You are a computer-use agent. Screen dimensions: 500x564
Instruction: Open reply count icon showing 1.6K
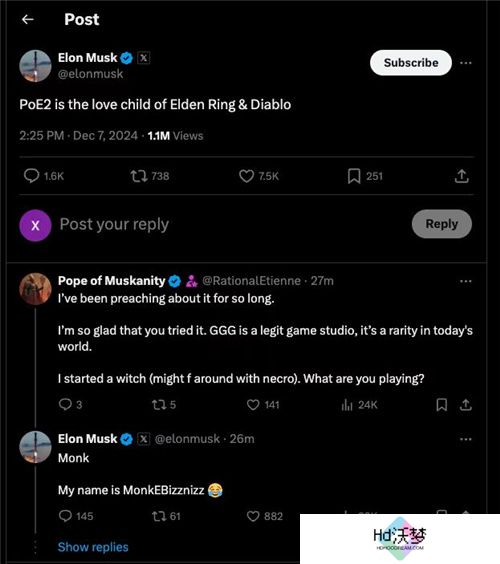coord(32,176)
